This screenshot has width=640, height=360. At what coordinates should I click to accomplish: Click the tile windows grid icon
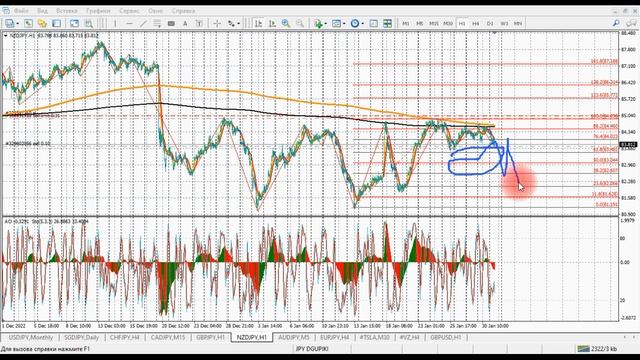[387, 24]
